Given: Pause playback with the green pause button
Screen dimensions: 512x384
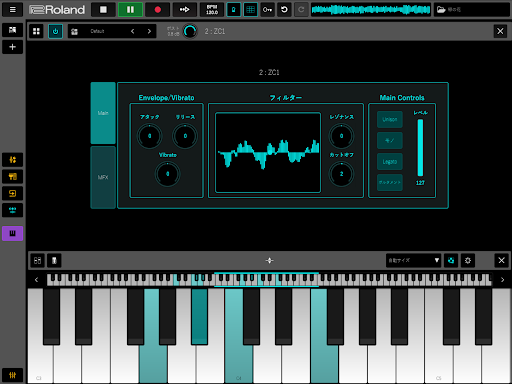Looking at the screenshot, I should pos(130,9).
